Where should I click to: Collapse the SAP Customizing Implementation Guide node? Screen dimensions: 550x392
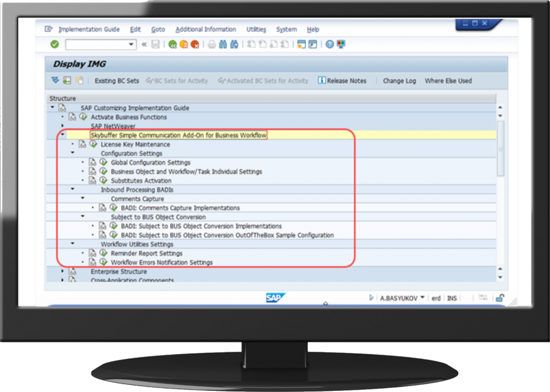click(x=52, y=107)
